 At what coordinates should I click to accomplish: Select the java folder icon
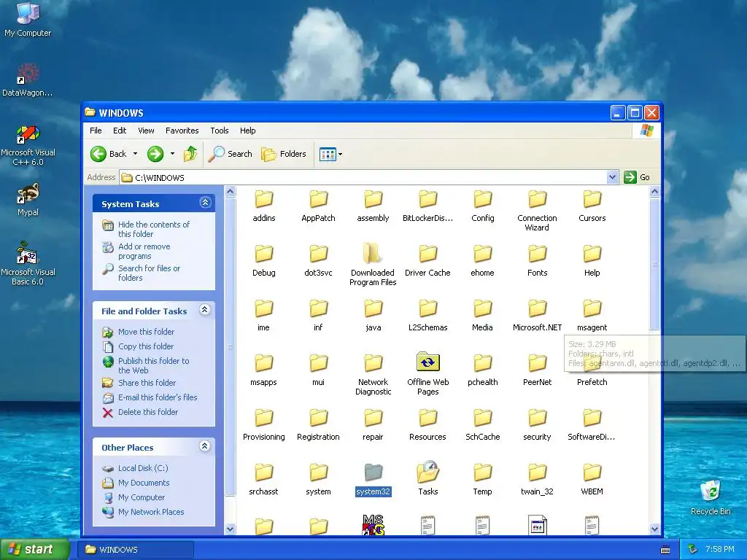coord(373,308)
